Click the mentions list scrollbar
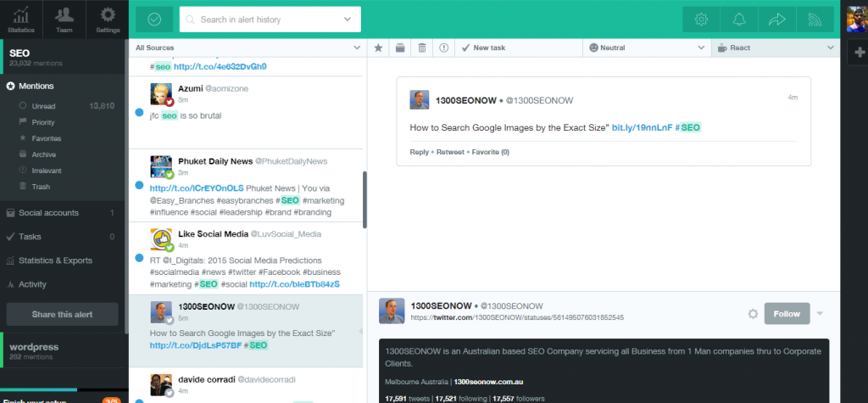 click(364, 199)
